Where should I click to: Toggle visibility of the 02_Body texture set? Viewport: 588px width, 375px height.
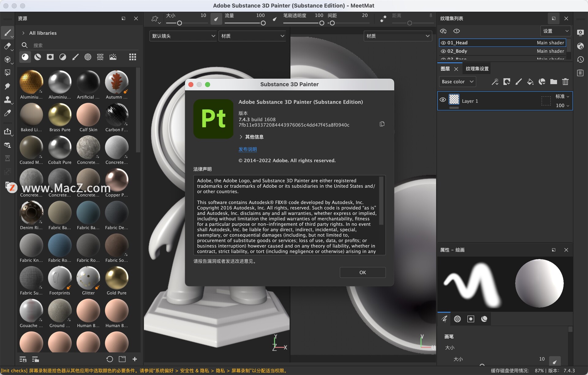[x=443, y=51]
